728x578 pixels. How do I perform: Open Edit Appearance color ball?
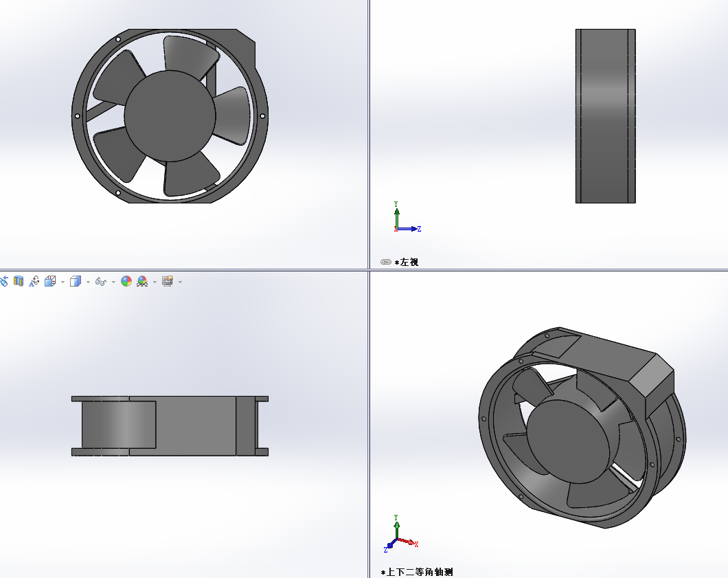pos(126,281)
